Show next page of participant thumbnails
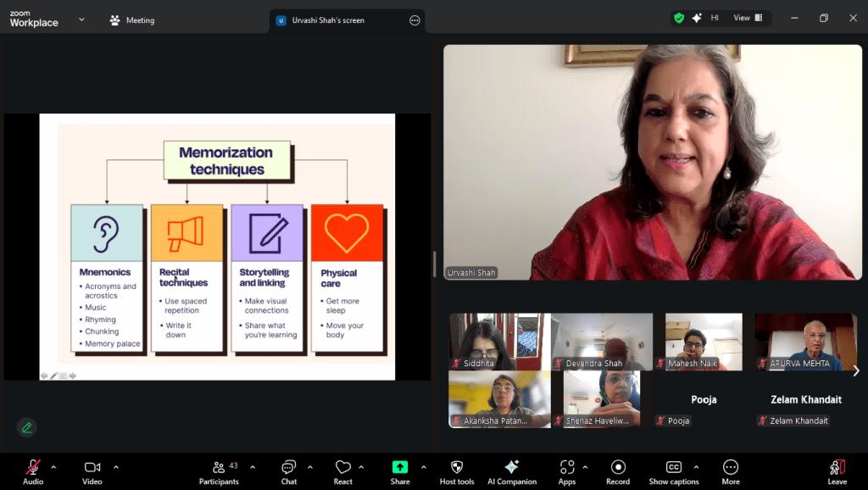 point(855,370)
